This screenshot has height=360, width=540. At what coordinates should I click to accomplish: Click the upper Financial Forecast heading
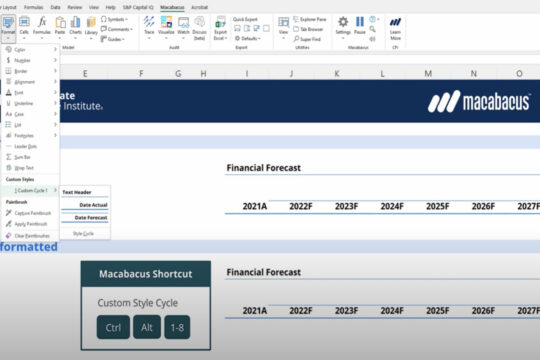point(263,168)
